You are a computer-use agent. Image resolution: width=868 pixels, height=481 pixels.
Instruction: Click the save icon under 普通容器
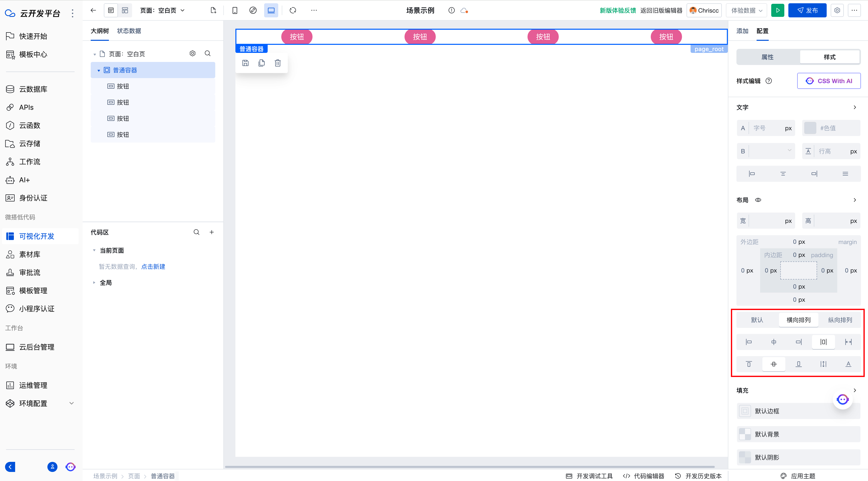pyautogui.click(x=246, y=63)
